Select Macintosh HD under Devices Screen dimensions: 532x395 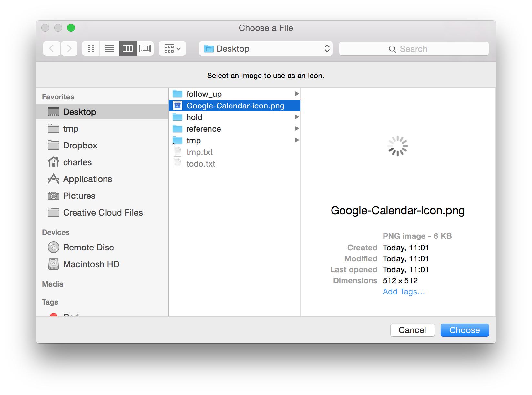pyautogui.click(x=102, y=264)
